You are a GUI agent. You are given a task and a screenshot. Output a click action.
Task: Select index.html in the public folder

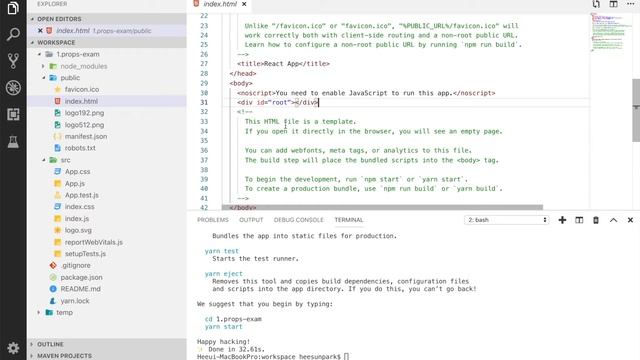81,101
